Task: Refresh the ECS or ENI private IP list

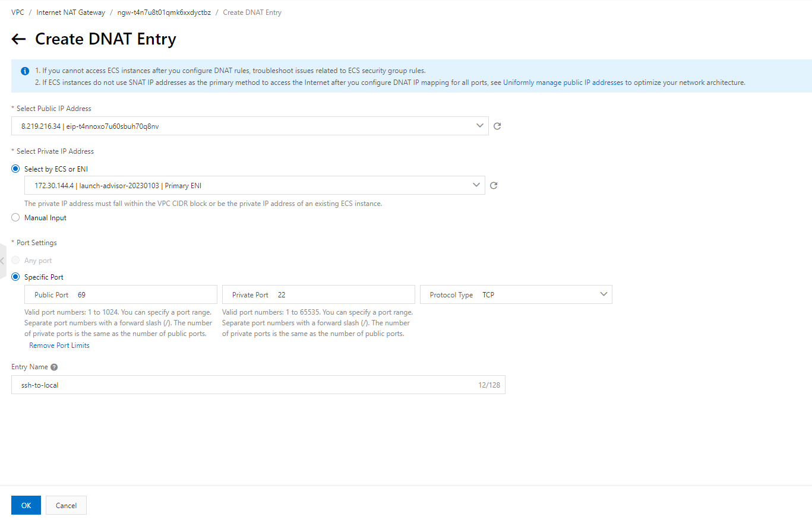Action: [493, 185]
